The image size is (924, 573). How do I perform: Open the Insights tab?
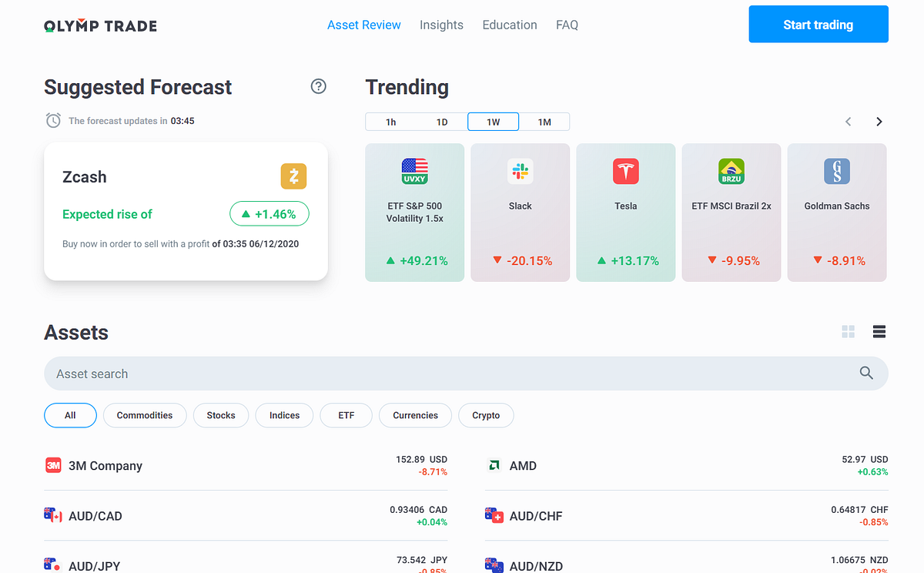441,25
